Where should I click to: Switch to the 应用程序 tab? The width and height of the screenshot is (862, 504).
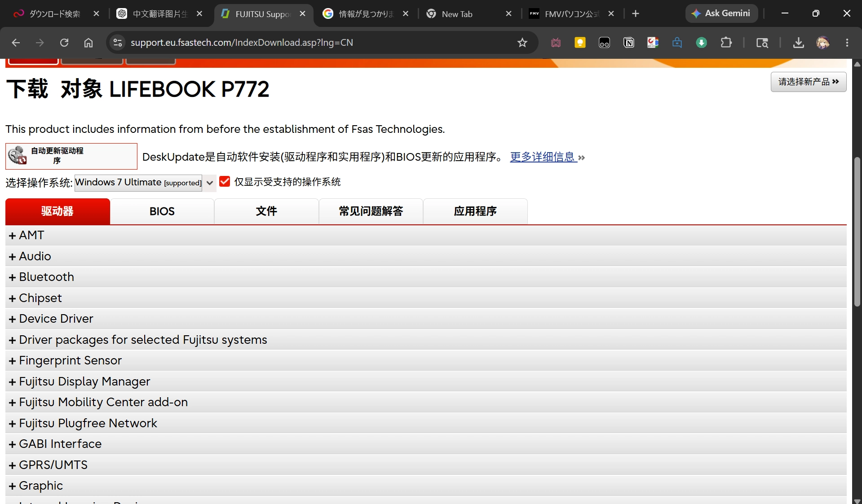point(475,211)
